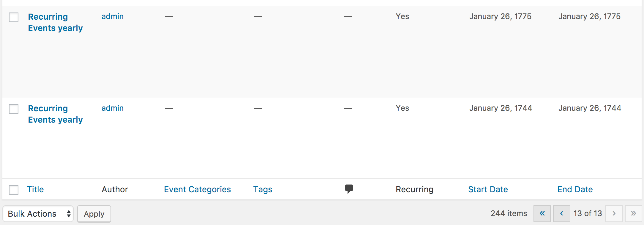Viewport: 644px width, 225px height.
Task: Go to the first page of events
Action: click(542, 214)
